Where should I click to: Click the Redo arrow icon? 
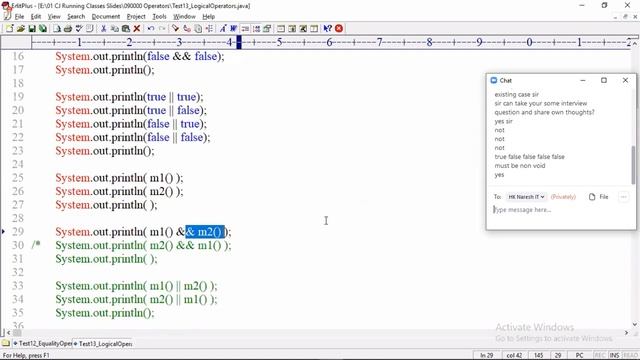click(162, 29)
